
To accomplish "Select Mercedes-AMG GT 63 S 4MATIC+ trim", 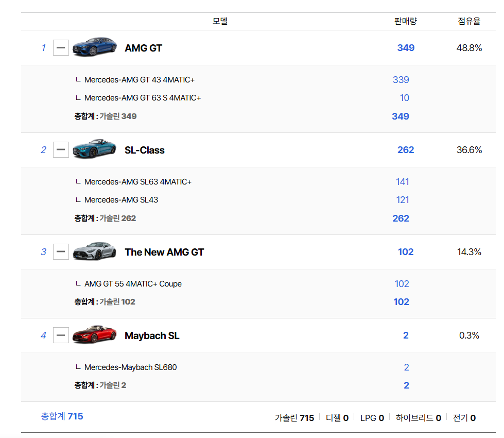I will click(x=143, y=98).
